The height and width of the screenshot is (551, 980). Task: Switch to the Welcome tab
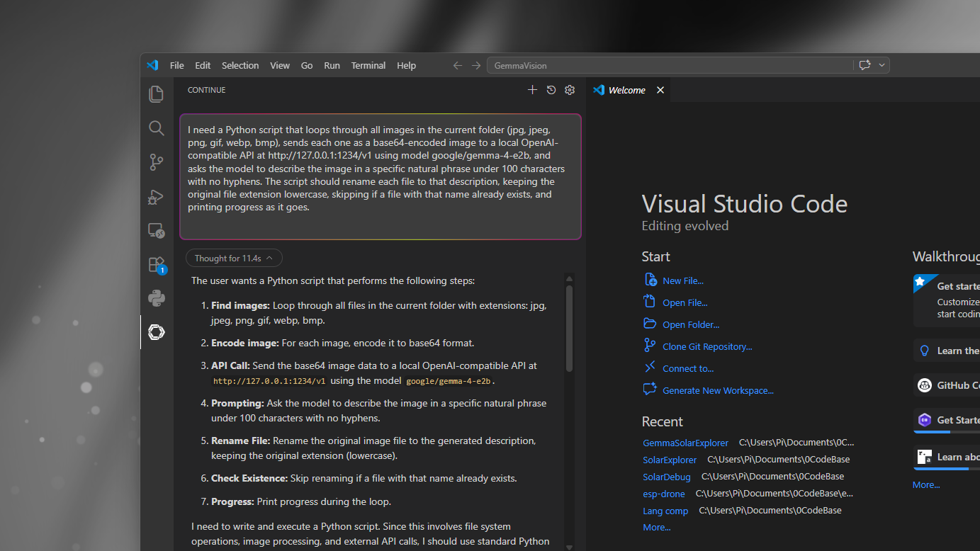click(x=628, y=90)
